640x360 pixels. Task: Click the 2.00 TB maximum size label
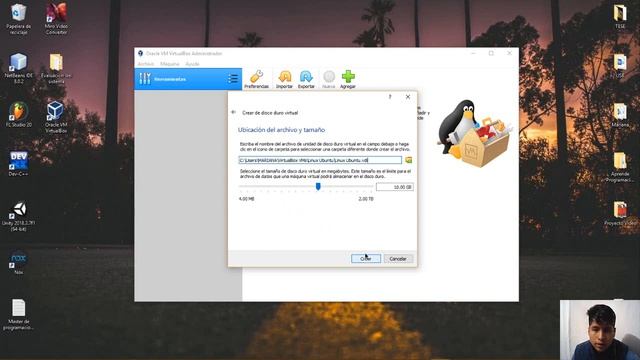pyautogui.click(x=366, y=199)
